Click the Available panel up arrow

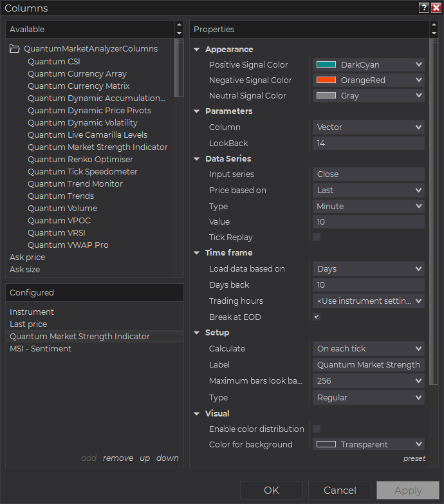tap(180, 25)
